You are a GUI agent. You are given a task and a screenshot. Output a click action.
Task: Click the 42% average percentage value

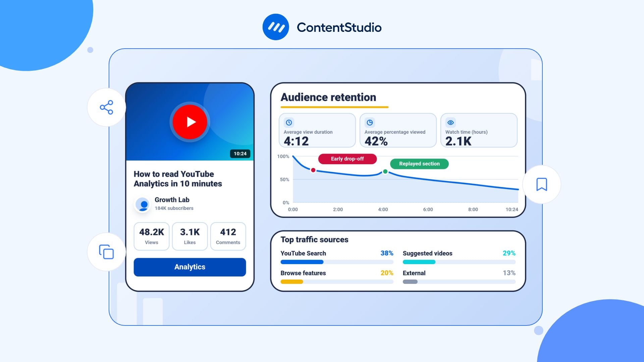[376, 141]
